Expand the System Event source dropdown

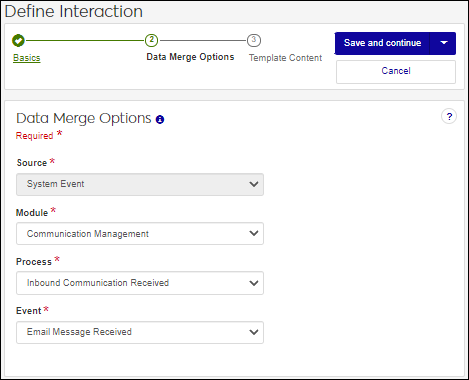140,184
